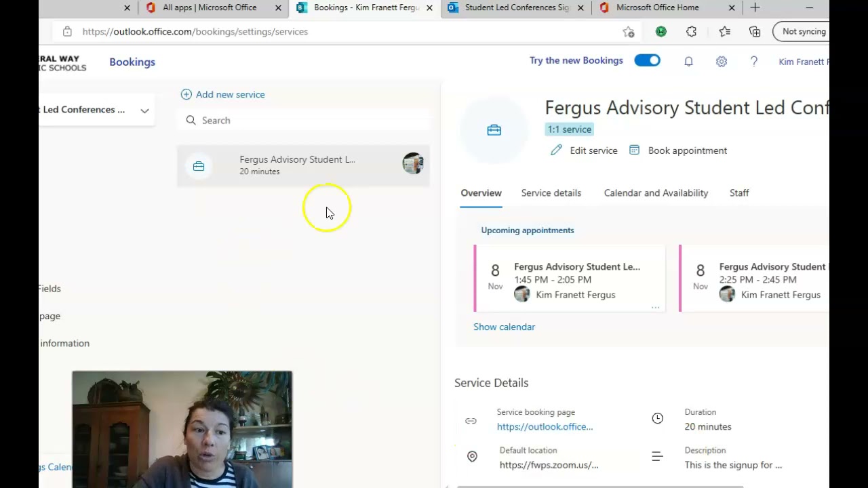
Task: Click the 1:1 service label
Action: click(x=570, y=129)
